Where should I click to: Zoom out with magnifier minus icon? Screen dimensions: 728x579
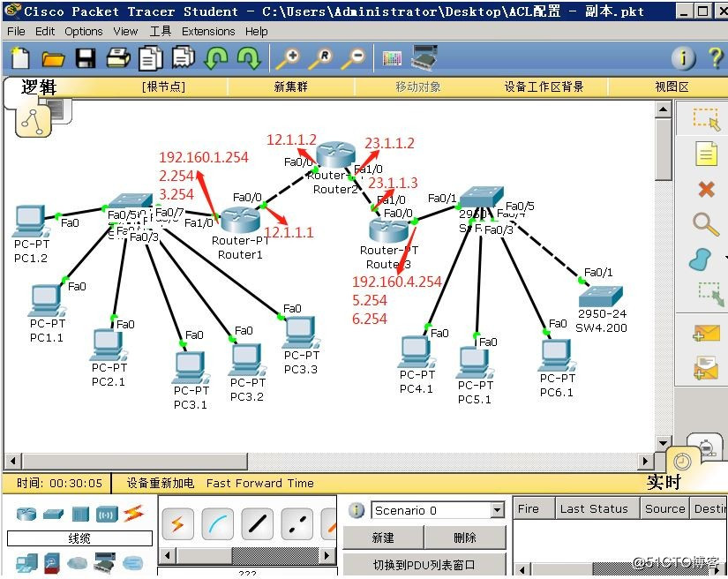tap(353, 58)
